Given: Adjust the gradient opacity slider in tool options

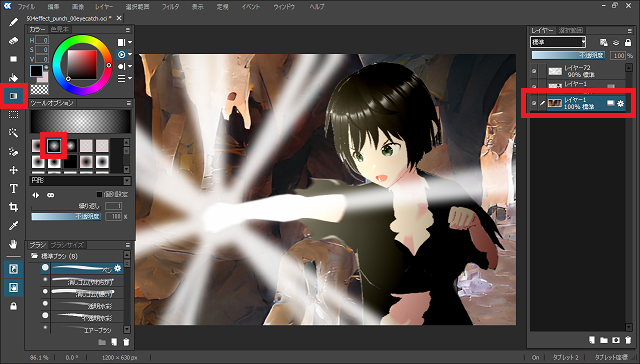Looking at the screenshot, I should click(x=66, y=216).
